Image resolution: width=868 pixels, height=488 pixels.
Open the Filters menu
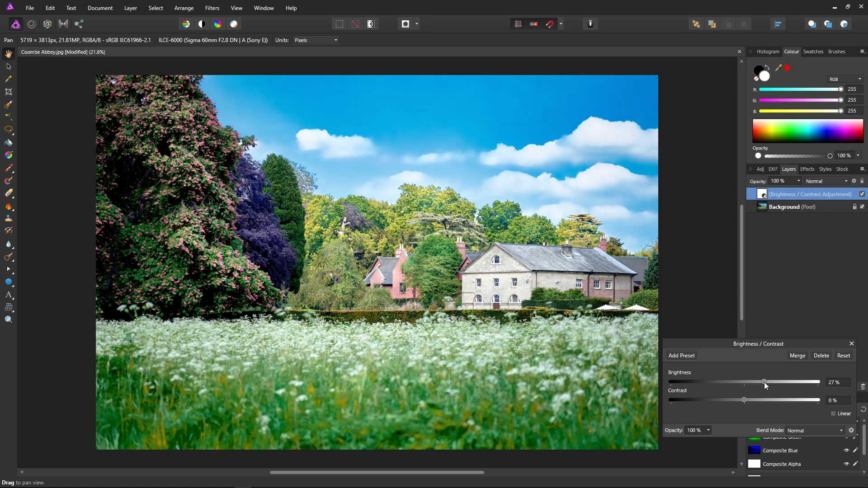coord(212,8)
